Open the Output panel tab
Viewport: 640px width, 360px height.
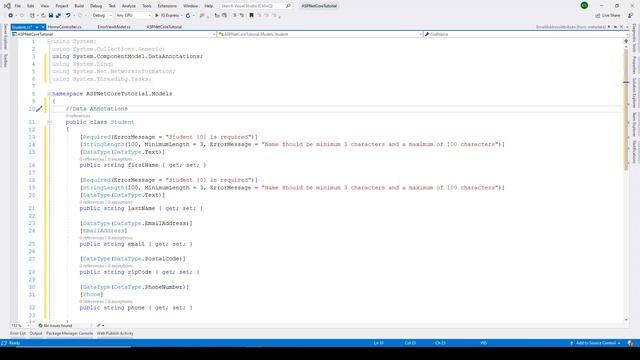tap(36, 333)
